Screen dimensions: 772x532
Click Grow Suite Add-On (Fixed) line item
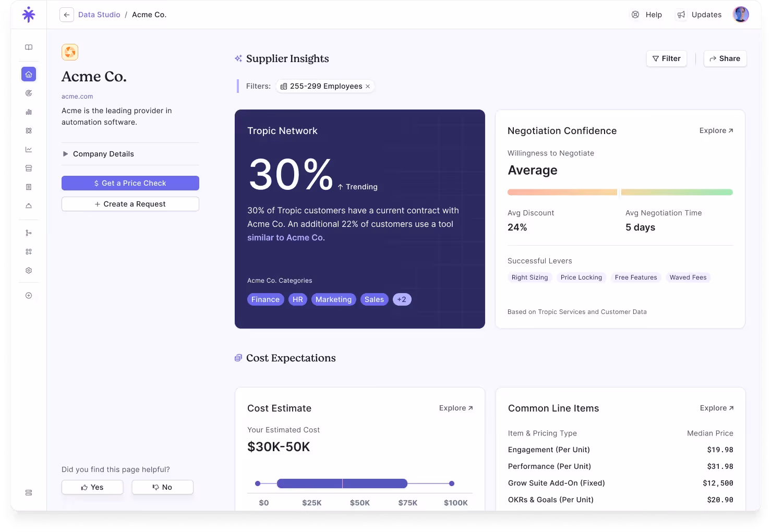[x=621, y=483]
